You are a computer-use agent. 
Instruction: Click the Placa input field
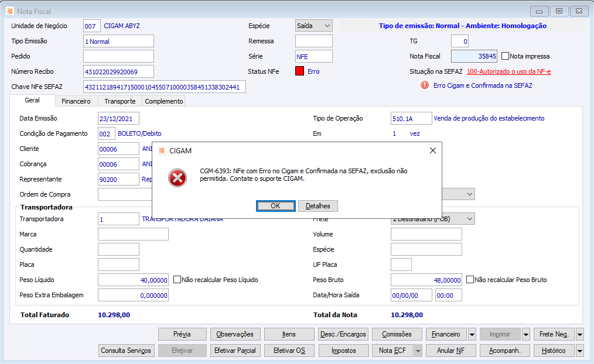coord(118,265)
